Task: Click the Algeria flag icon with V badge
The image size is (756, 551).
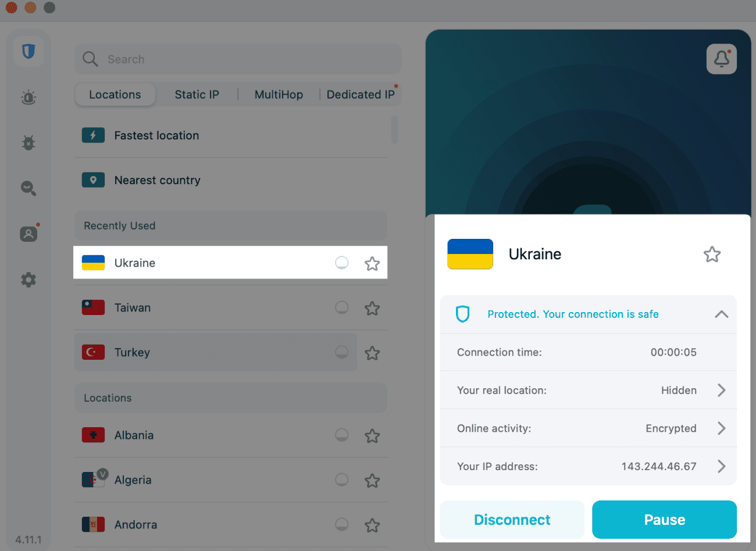Action: [94, 478]
